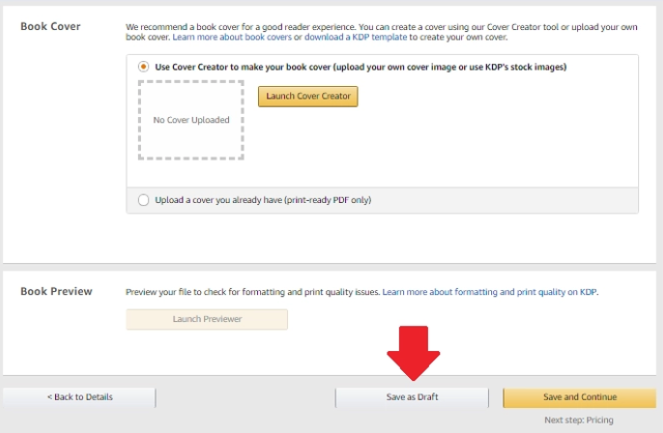Screen dimensions: 663x433
Task: Open Learn more about book covers link
Action: 231,37
